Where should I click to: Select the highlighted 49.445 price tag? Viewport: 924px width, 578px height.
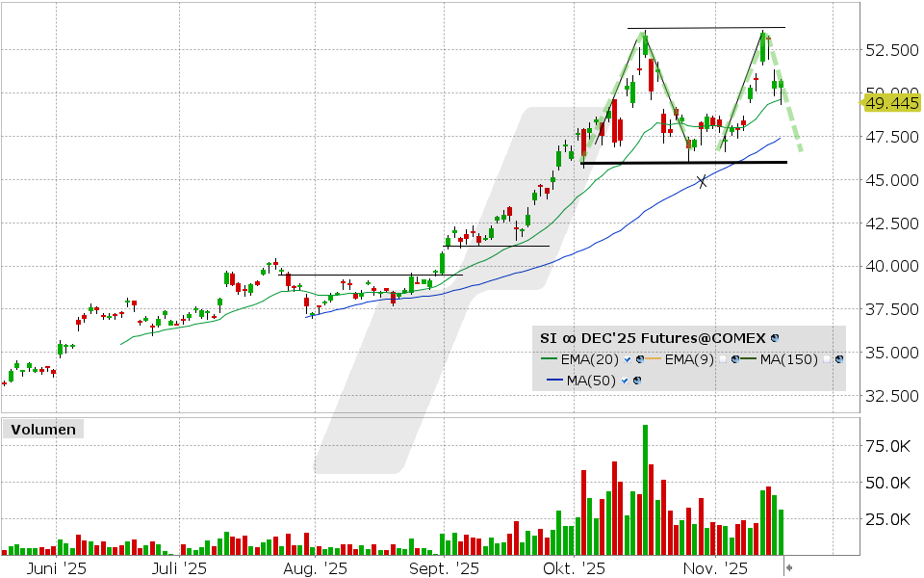[890, 102]
